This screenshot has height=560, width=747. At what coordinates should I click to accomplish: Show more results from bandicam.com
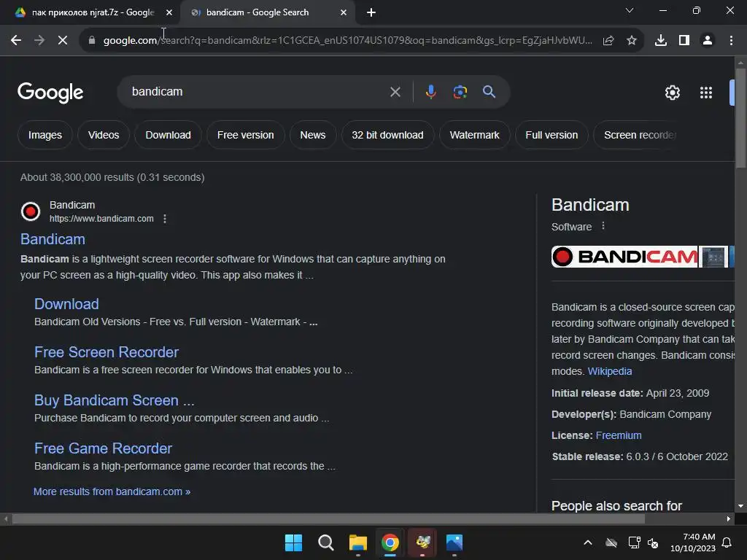(112, 491)
